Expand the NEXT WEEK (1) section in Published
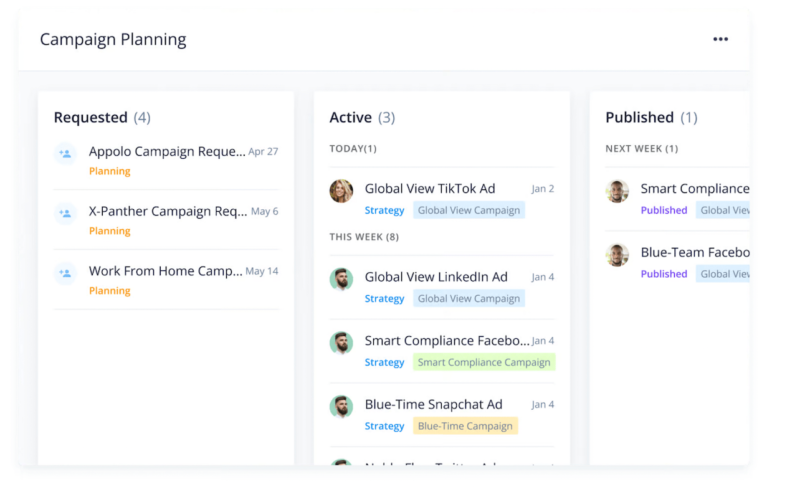810x487 pixels. (x=641, y=149)
